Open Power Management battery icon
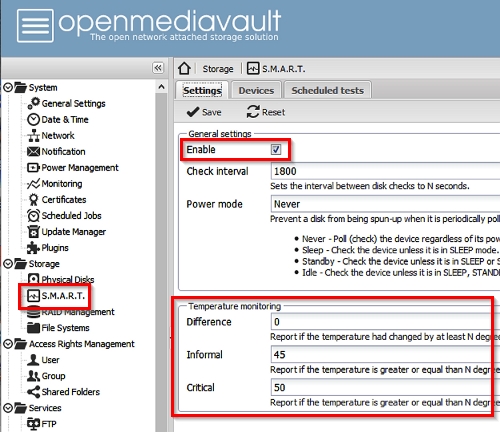 (x=33, y=167)
